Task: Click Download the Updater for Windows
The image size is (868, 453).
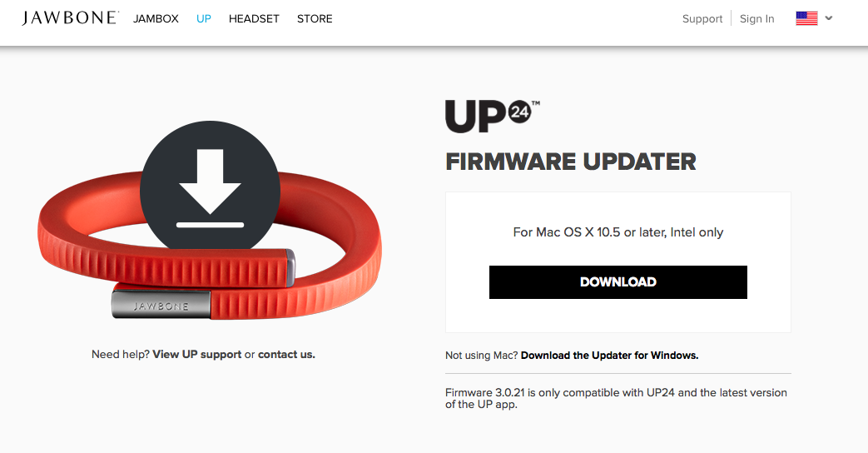Action: 609,356
